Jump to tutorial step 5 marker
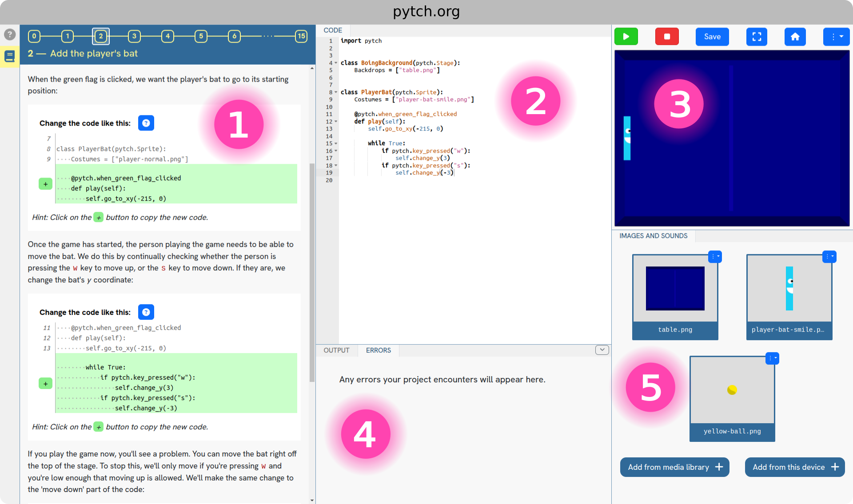 click(x=201, y=36)
